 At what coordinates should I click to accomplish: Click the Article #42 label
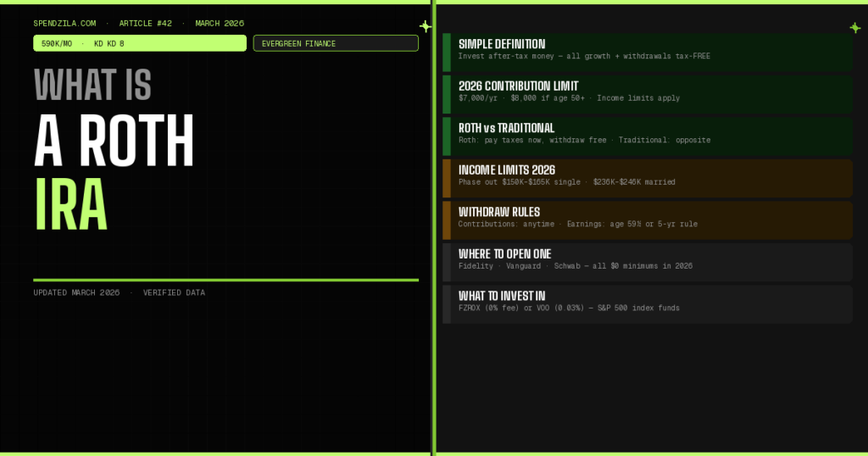pos(145,23)
